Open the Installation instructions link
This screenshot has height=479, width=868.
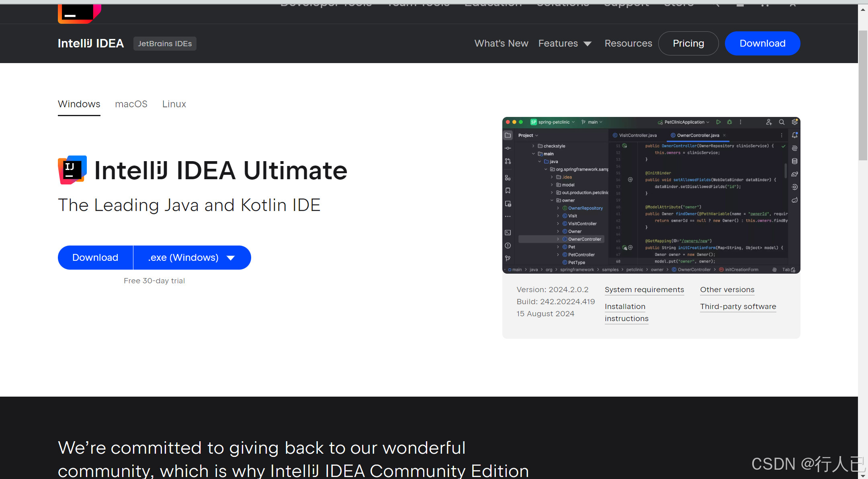coord(626,313)
